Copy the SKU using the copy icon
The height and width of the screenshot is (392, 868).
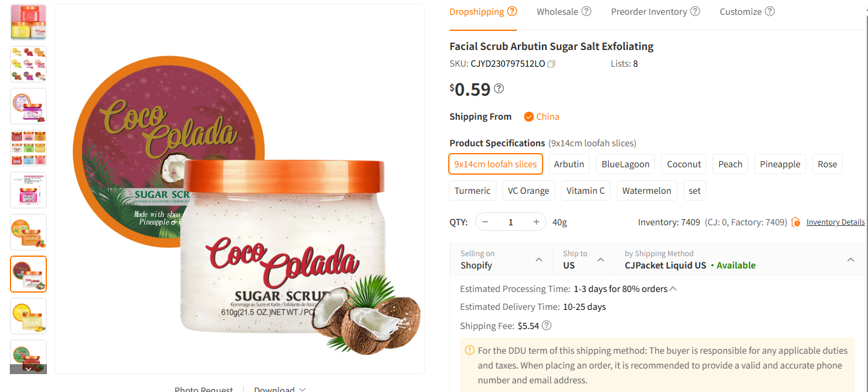click(x=551, y=63)
